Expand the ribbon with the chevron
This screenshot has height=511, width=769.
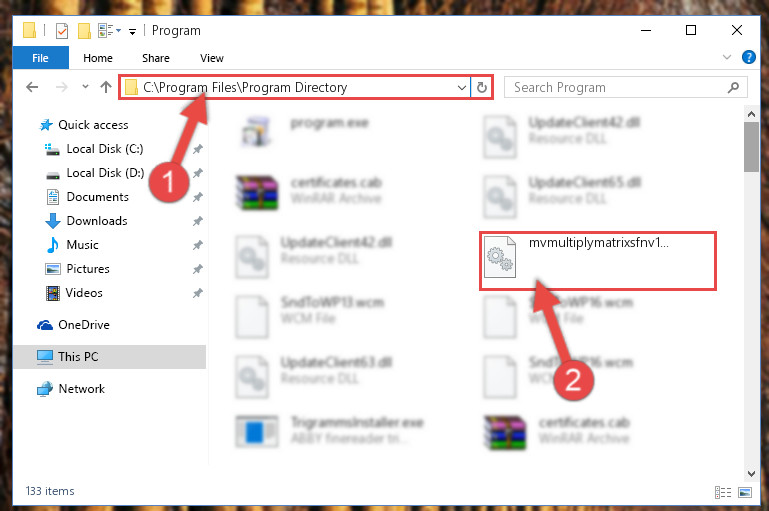pos(727,57)
